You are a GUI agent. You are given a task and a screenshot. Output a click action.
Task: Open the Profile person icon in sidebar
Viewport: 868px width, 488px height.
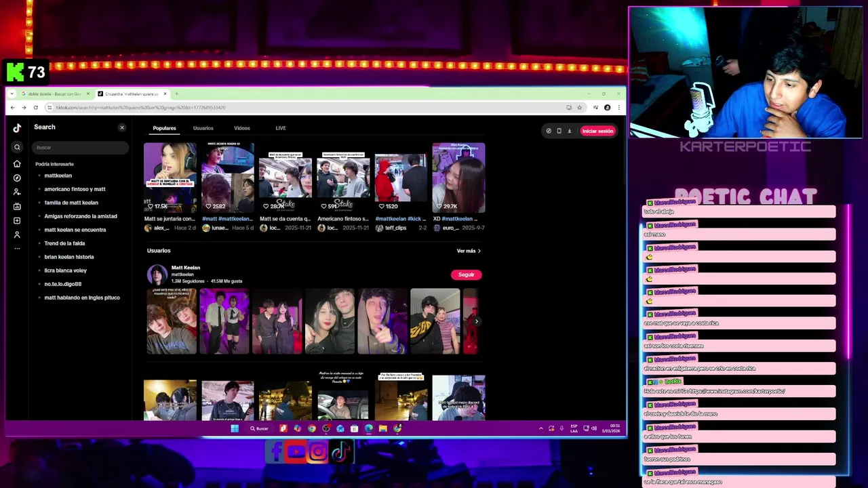pos(17,235)
